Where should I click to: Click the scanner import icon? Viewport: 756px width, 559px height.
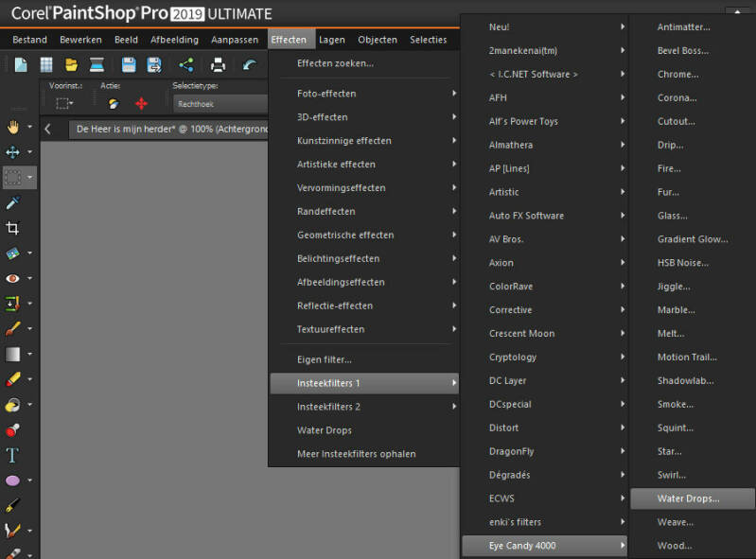[x=97, y=64]
